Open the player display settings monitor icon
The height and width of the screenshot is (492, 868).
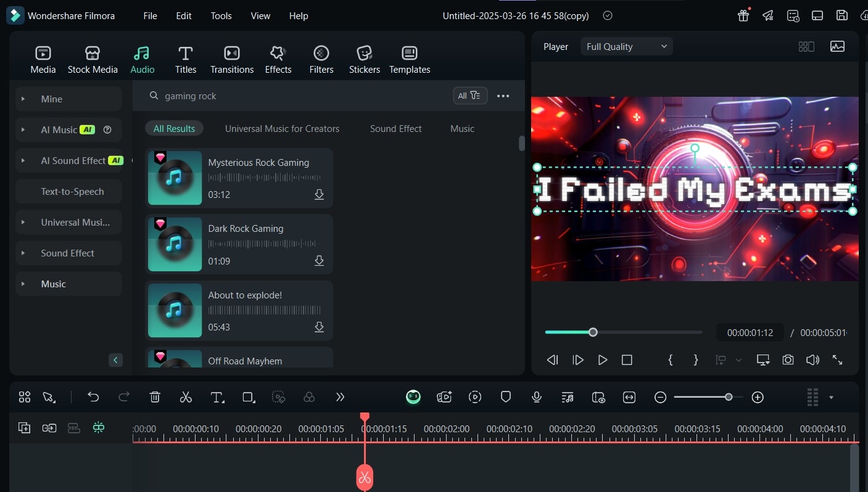point(763,360)
